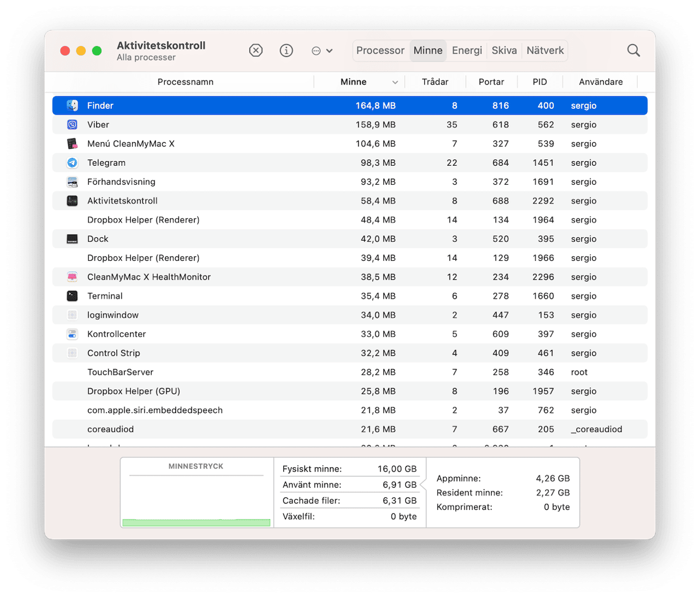Click Telegram's PID 1451
The height and width of the screenshot is (598, 700).
[x=543, y=162]
